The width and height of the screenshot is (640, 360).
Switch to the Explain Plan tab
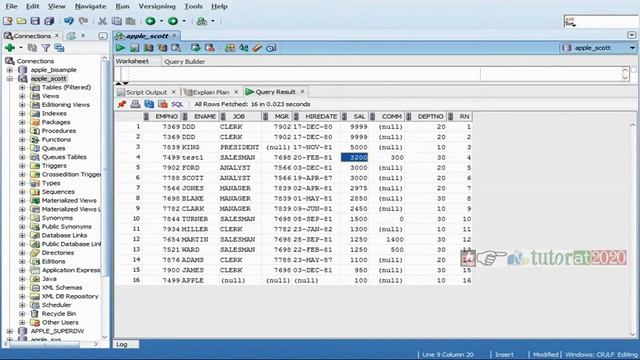click(211, 92)
